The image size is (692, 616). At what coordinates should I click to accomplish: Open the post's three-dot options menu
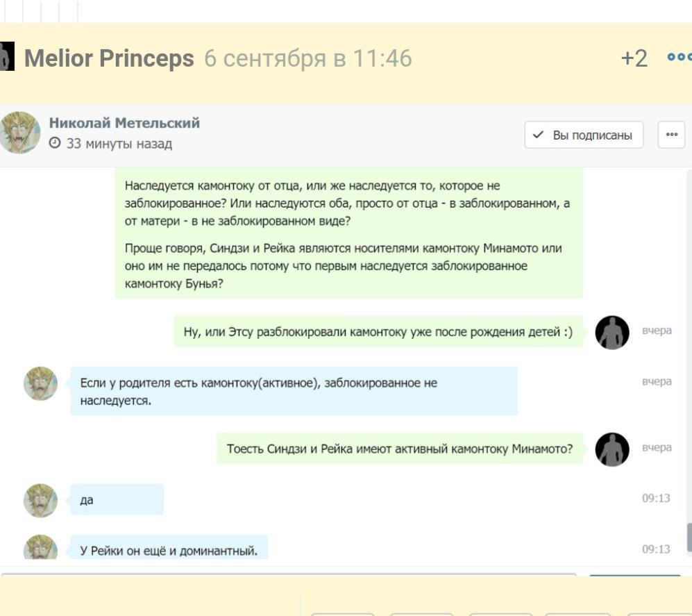click(x=680, y=57)
